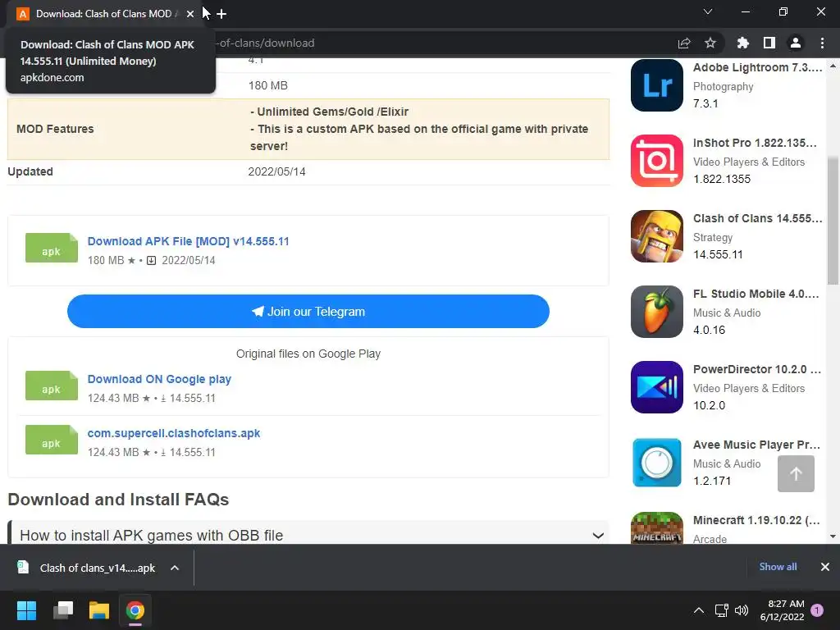Click the Download and Install FAQs heading
The image size is (840, 630).
click(118, 500)
